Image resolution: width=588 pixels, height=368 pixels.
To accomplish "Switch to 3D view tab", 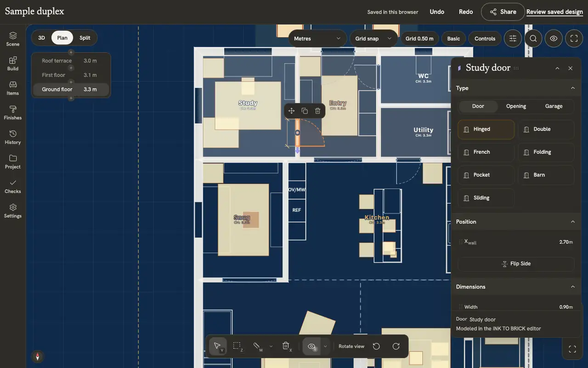I will point(42,38).
